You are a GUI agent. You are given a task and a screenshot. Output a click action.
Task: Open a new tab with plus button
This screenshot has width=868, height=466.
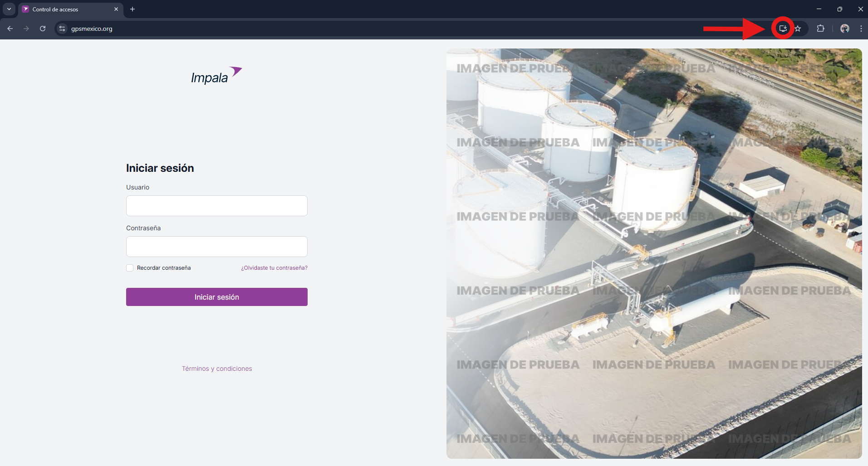[132, 9]
